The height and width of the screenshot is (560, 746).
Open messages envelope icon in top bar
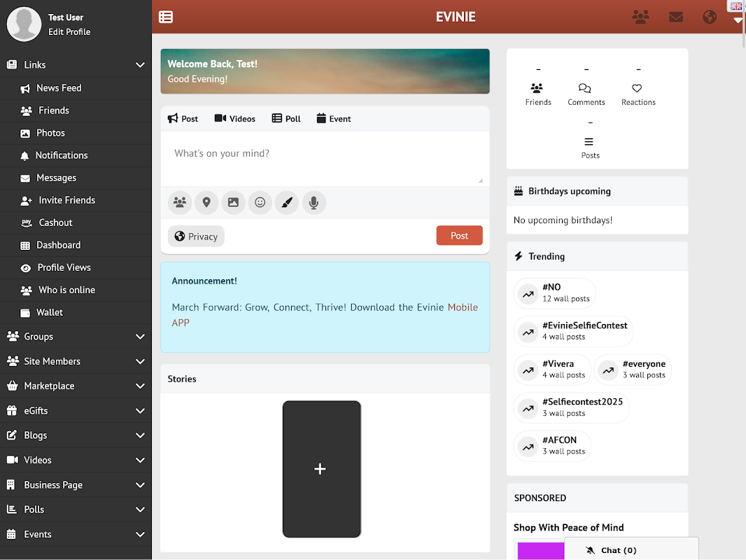point(675,17)
